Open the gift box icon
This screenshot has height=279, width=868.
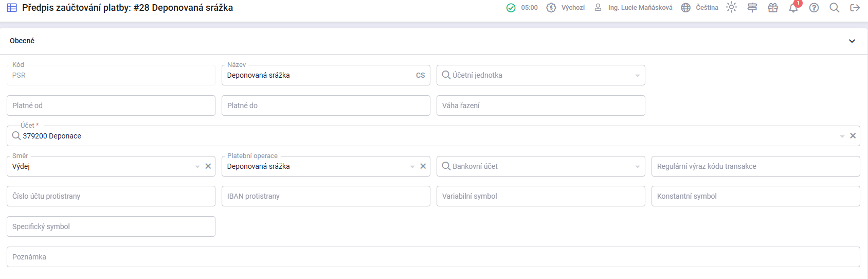pyautogui.click(x=773, y=8)
